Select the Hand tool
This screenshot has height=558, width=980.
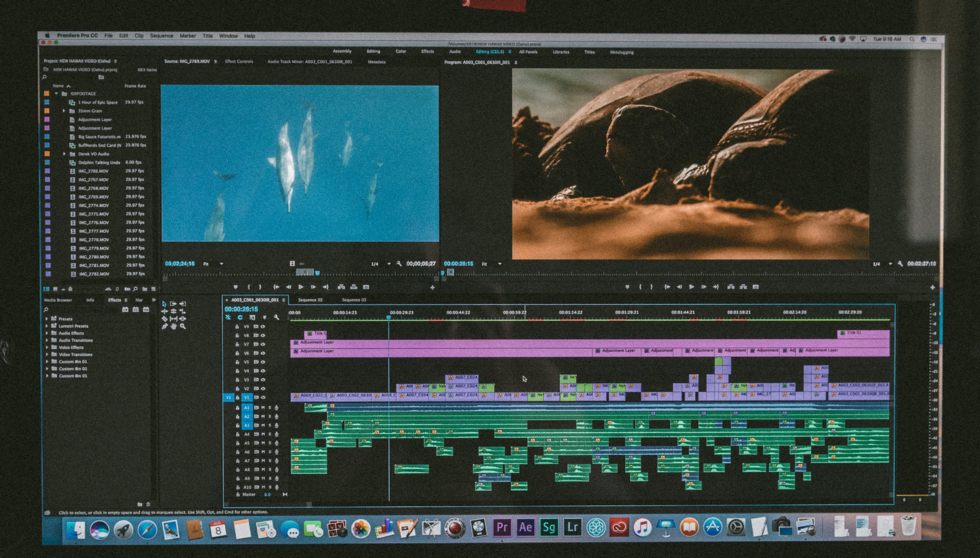(x=174, y=327)
